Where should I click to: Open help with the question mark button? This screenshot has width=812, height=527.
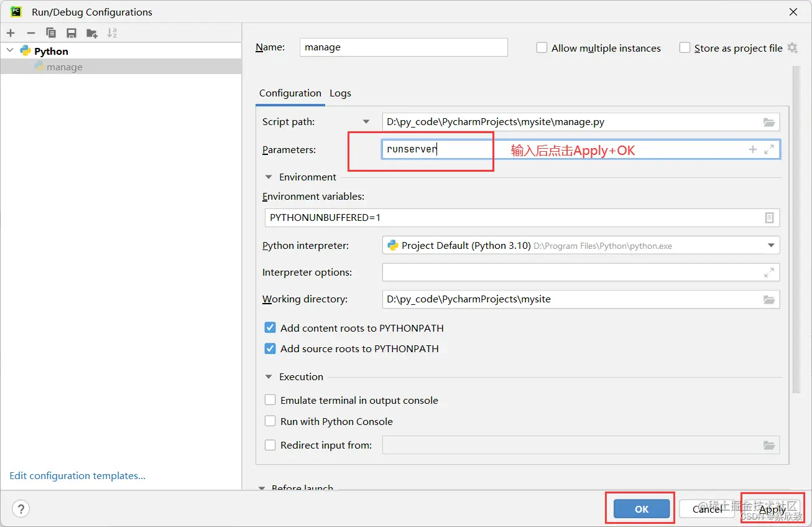21,509
